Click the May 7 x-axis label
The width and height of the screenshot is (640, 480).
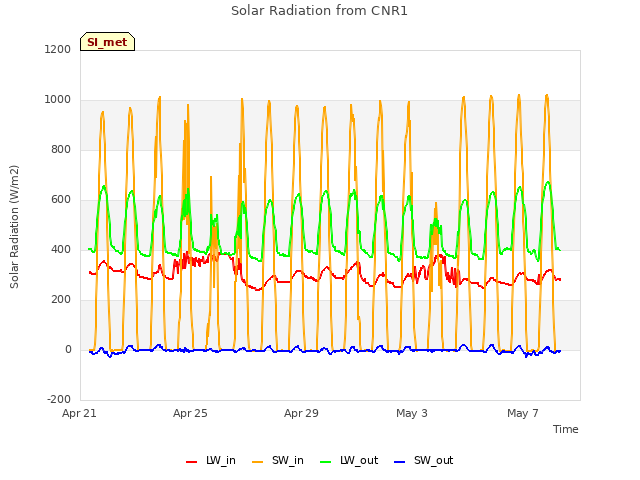pos(523,413)
